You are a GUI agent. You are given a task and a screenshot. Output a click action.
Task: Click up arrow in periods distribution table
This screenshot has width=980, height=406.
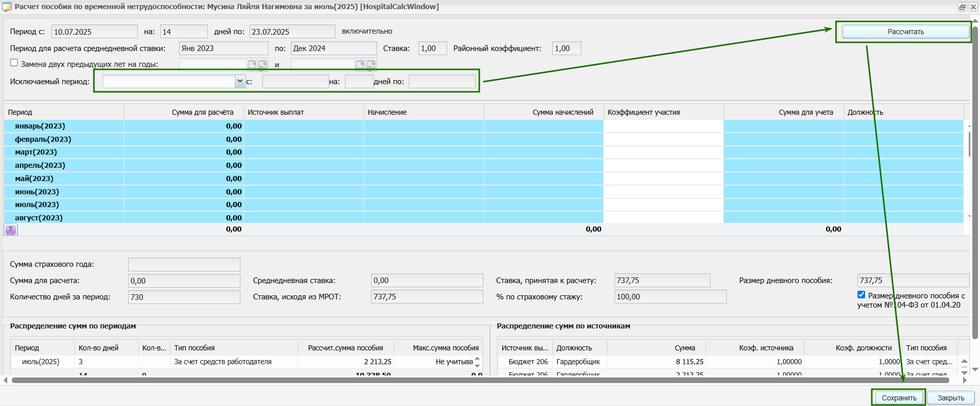point(477,359)
